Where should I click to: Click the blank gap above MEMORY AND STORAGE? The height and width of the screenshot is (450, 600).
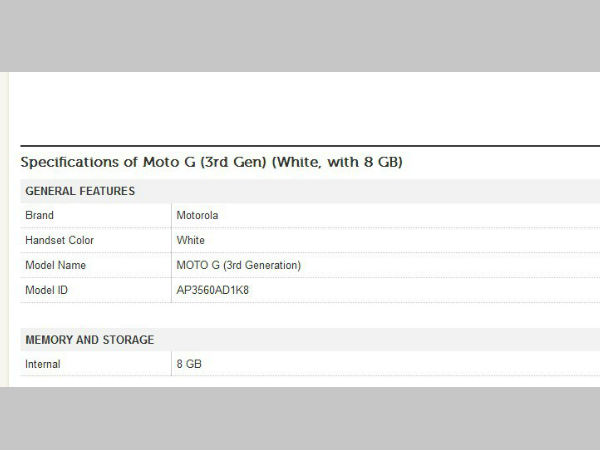[300, 315]
